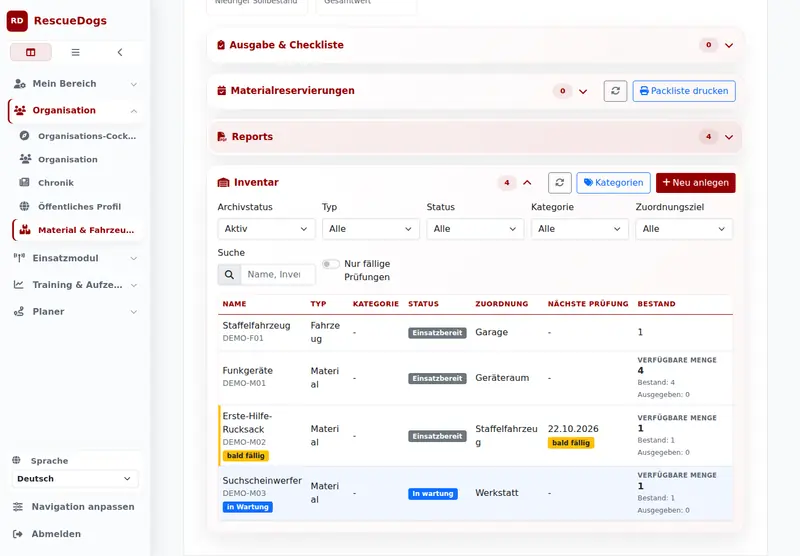Open the Archivstatus dropdown
800x556 pixels.
pyautogui.click(x=266, y=229)
